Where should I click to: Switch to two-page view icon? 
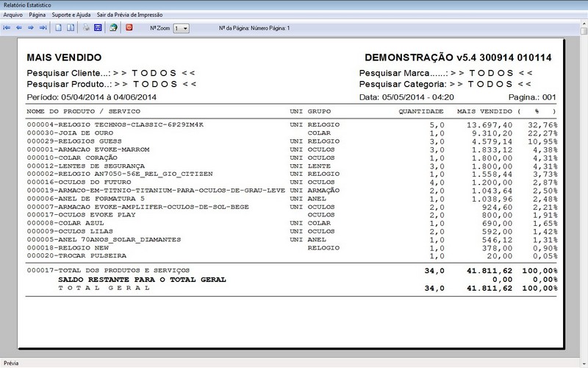71,28
